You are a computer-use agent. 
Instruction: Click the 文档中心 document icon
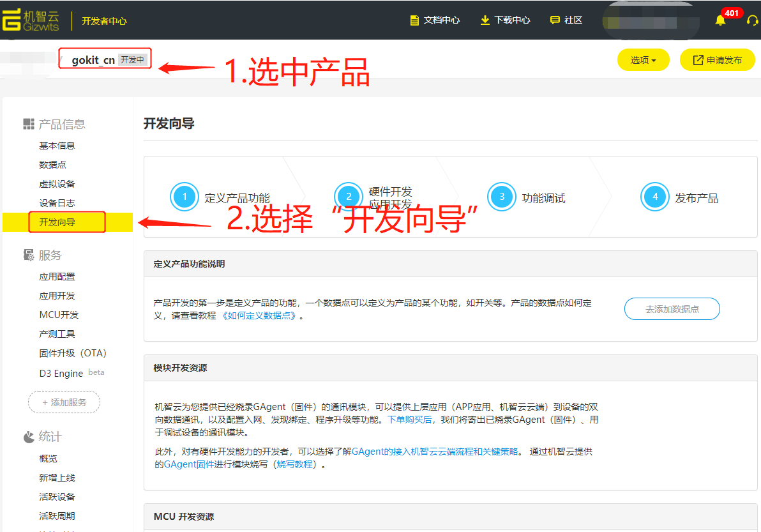pyautogui.click(x=414, y=20)
